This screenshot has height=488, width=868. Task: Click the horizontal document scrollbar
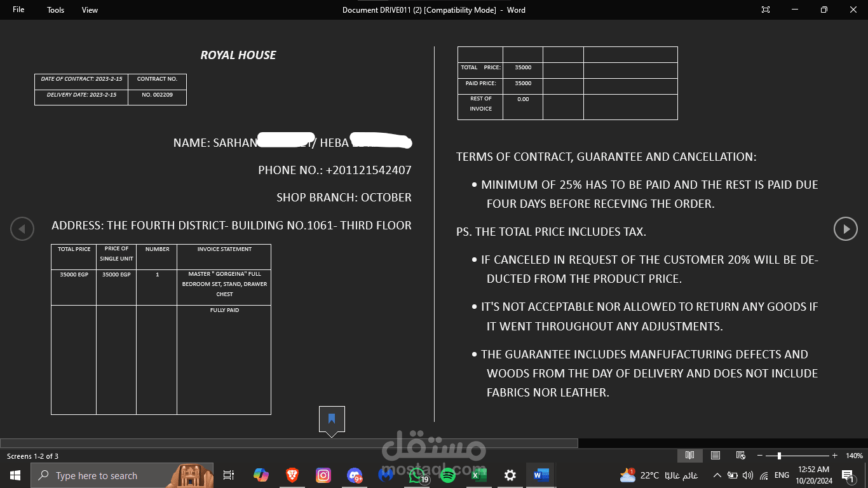pyautogui.click(x=289, y=443)
